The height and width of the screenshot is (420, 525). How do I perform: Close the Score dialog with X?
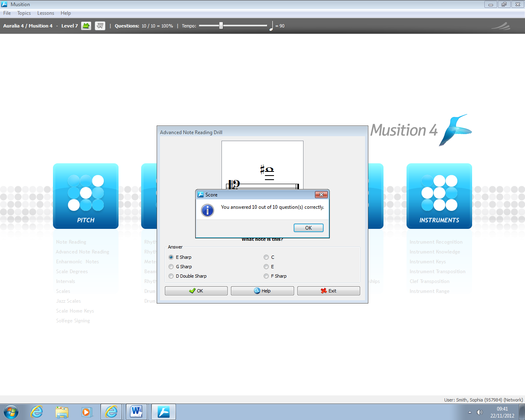click(321, 194)
